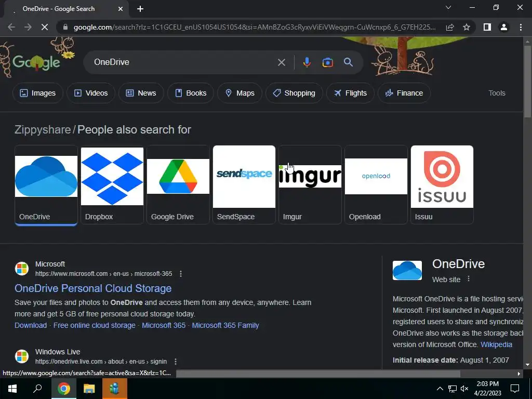Click the Google doodle logo

click(x=36, y=62)
